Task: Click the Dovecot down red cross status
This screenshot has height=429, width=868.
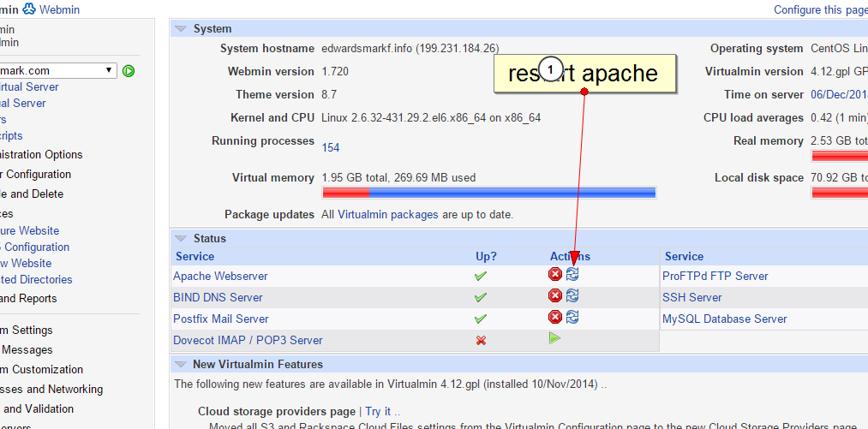Action: point(481,340)
